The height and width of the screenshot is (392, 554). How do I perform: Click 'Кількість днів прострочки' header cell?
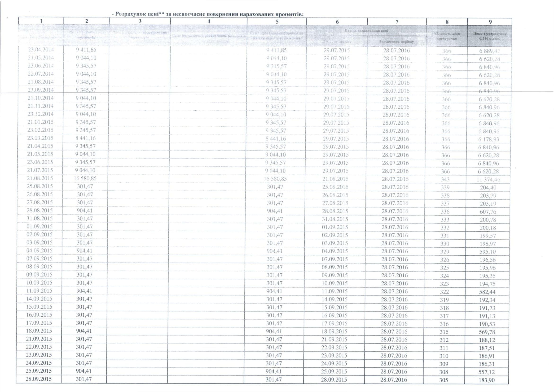[447, 36]
